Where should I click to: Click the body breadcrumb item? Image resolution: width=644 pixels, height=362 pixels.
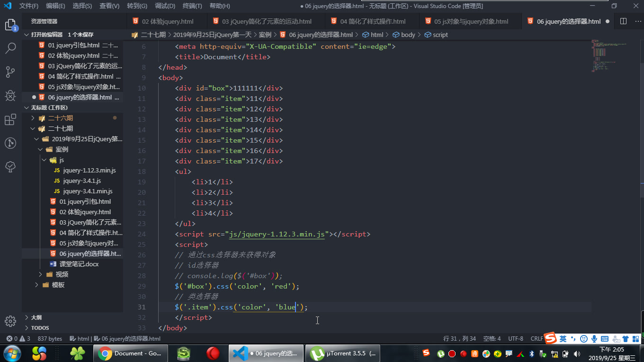point(403,35)
